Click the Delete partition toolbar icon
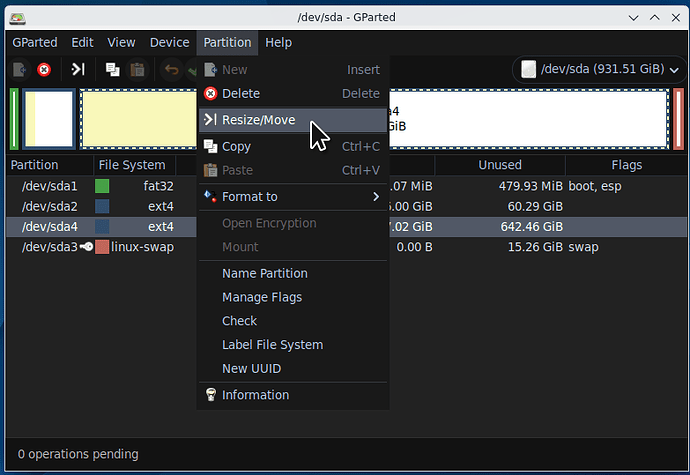This screenshot has width=690, height=475. [x=44, y=69]
